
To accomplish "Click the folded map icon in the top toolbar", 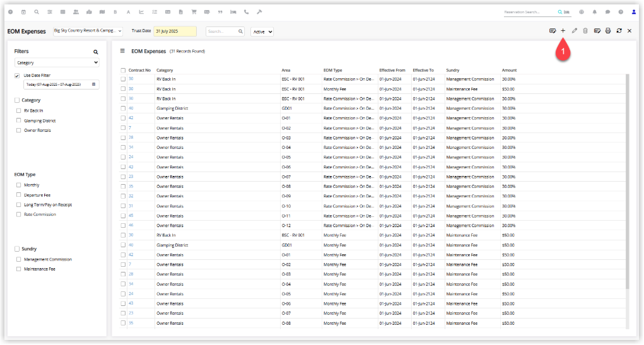I will pos(102,12).
